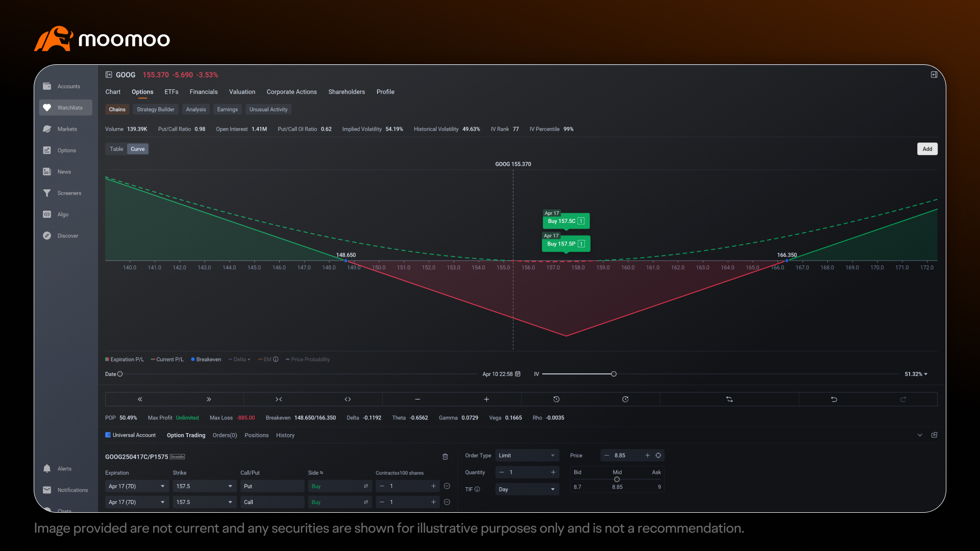This screenshot has height=551, width=980.
Task: Open the Strategy Builder sub-tab
Action: [x=156, y=109]
